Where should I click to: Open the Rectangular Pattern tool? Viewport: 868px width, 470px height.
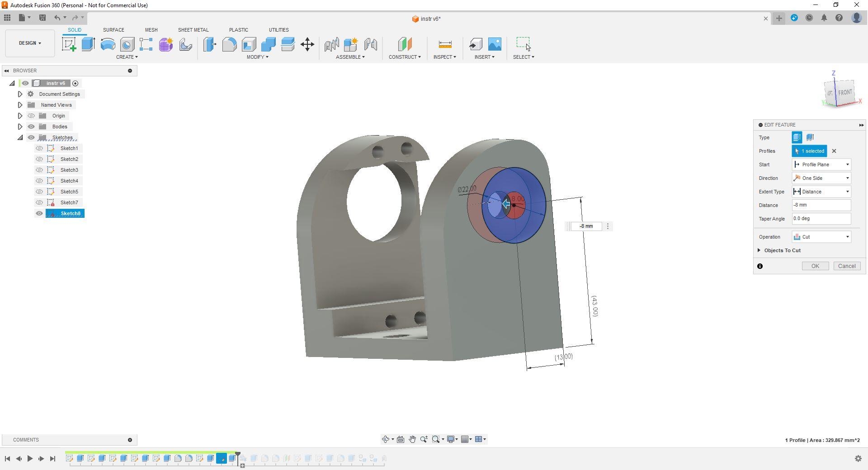(146, 44)
